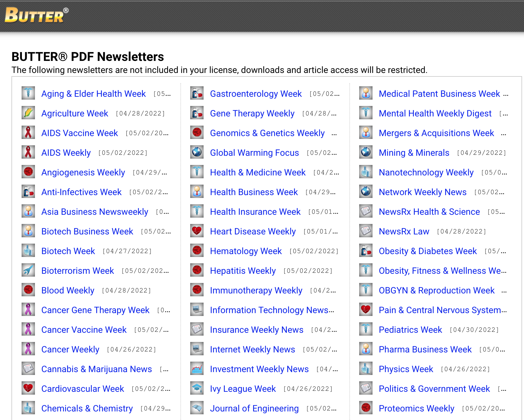
Task: Click the red ribbon icon beside AIDS Vaccine Week
Action: (x=28, y=133)
